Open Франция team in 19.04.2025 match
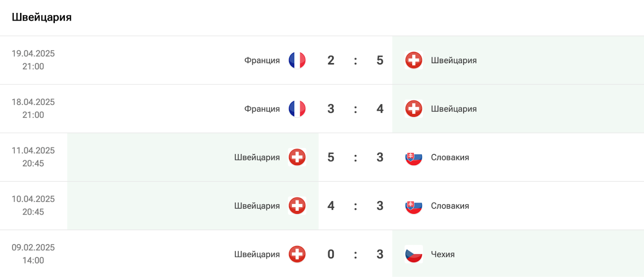Image resolution: width=644 pixels, height=277 pixels. click(x=262, y=60)
